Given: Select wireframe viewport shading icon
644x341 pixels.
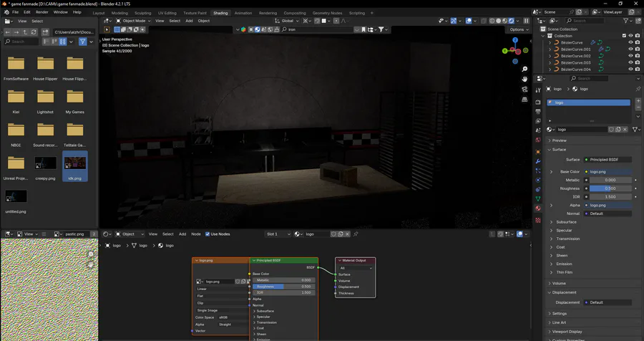Looking at the screenshot, I should [x=492, y=21].
